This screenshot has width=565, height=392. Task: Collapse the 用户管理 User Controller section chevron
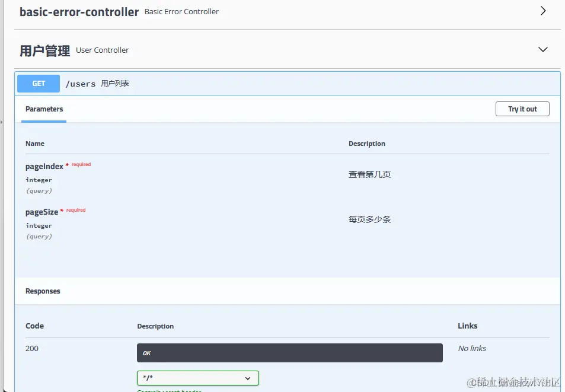coord(542,49)
